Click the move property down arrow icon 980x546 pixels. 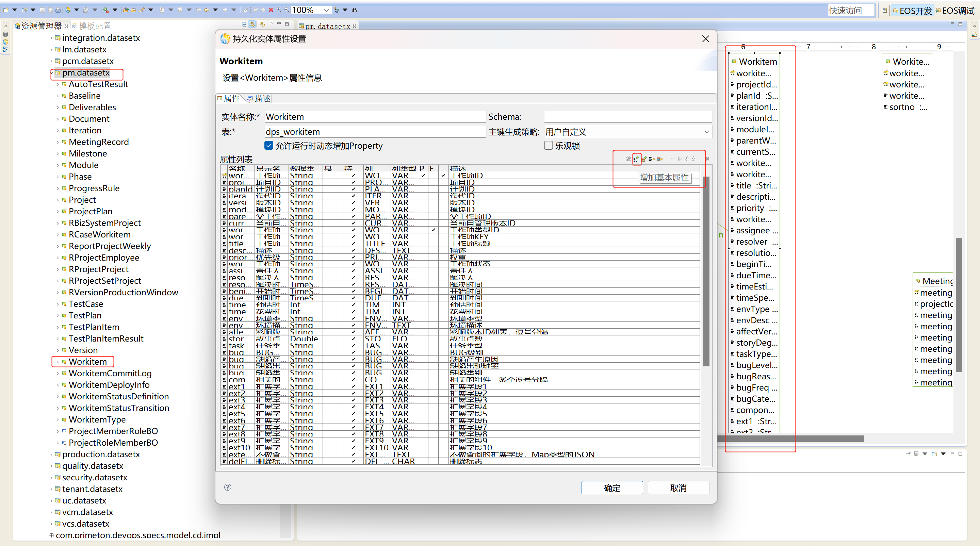[687, 159]
